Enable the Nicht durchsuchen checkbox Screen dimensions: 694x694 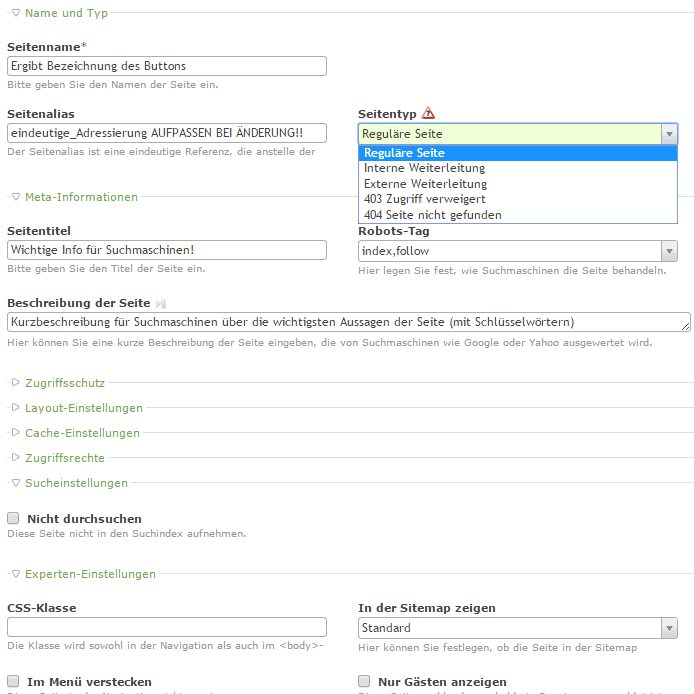(13, 518)
